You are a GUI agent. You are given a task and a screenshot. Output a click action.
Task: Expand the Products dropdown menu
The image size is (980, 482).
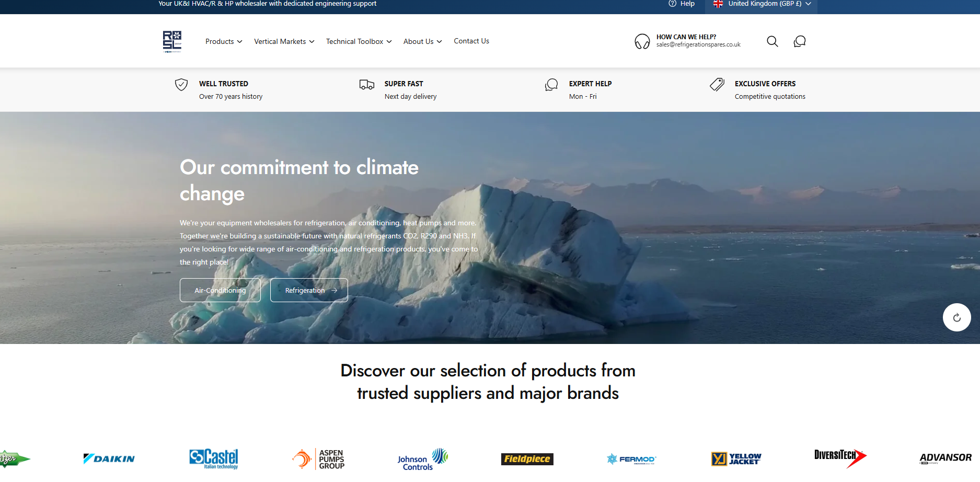pyautogui.click(x=224, y=41)
